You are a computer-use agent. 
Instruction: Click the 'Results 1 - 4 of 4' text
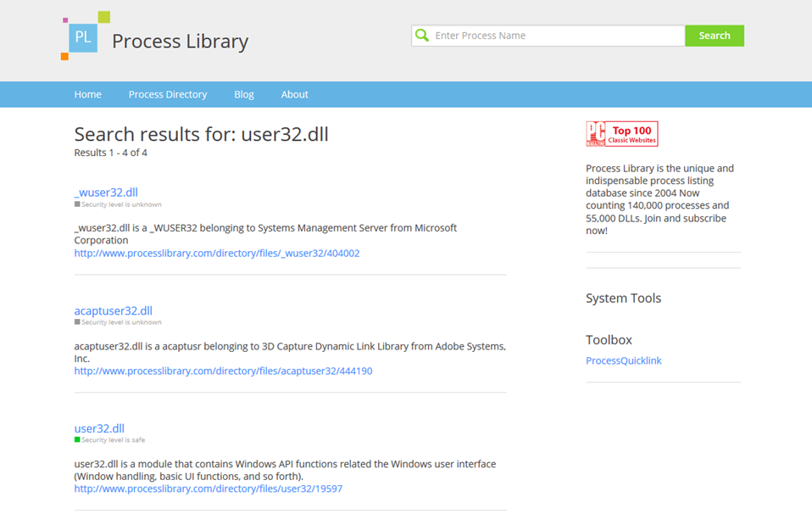111,153
